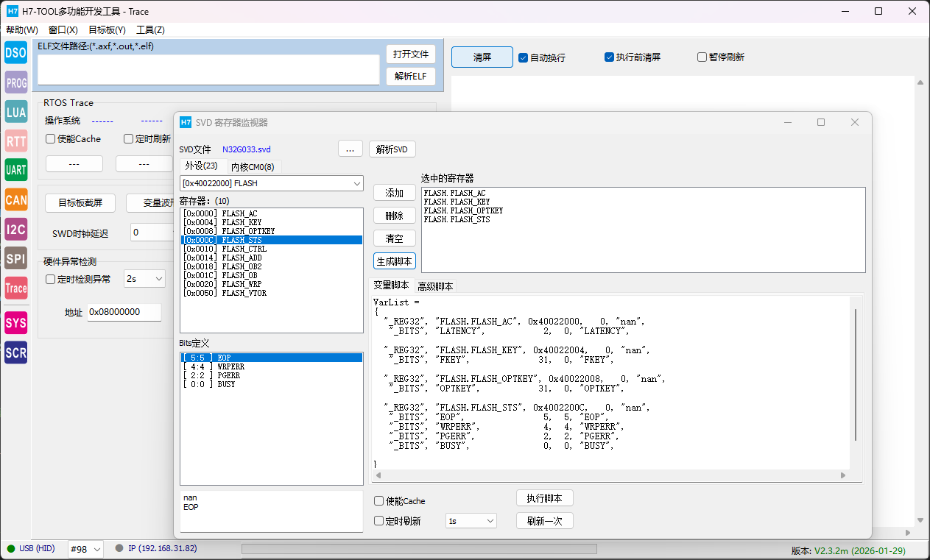Viewport: 930px width, 560px height.
Task: Toggle 定时刷新 checkbox in SVD monitor
Action: point(379,521)
